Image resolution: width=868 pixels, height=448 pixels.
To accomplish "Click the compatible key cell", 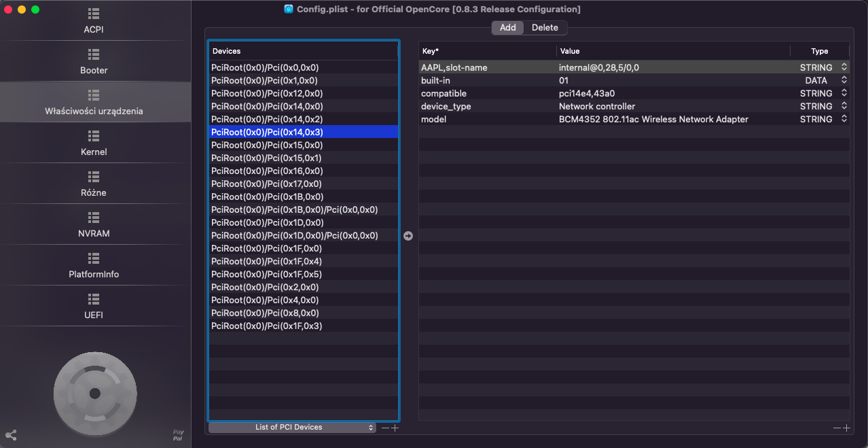I will point(487,93).
